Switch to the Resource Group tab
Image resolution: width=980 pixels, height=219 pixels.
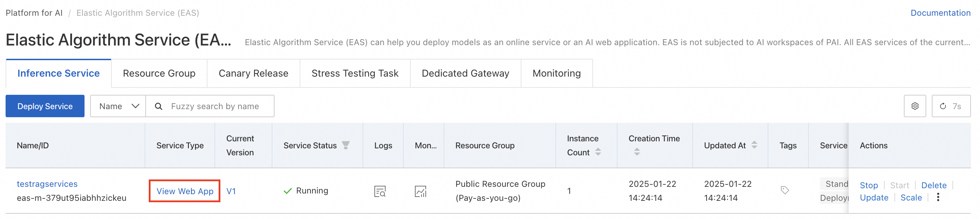pos(159,73)
